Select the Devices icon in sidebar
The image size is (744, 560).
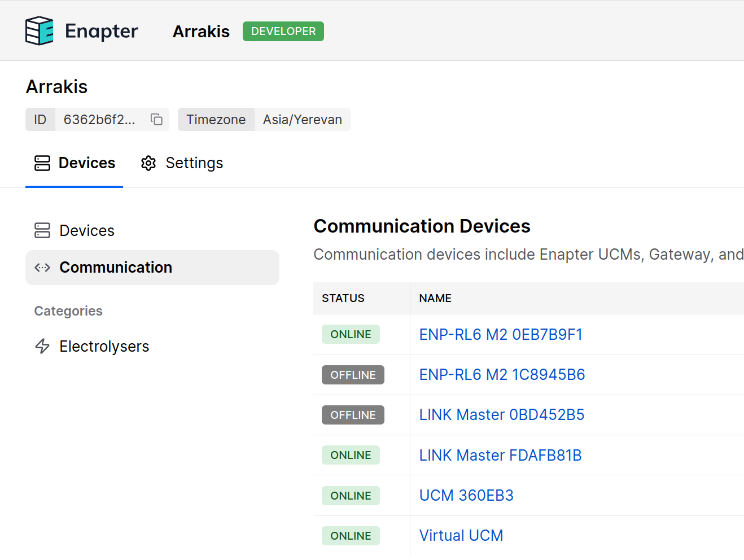tap(42, 230)
